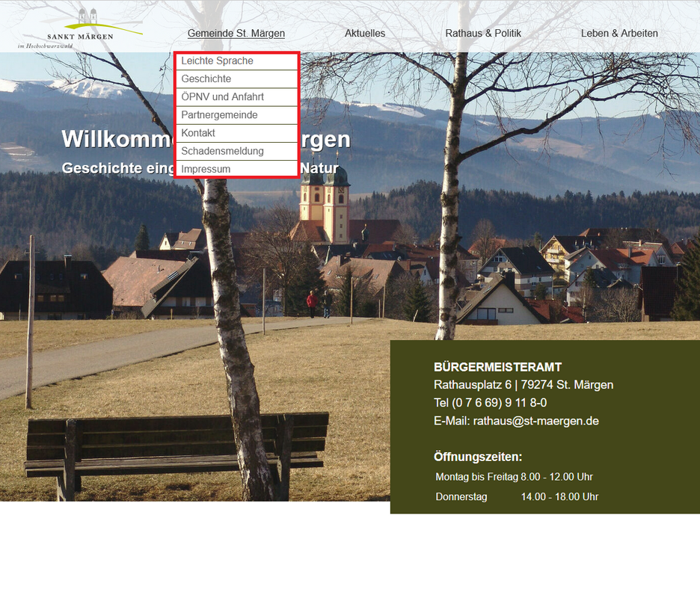Choose ÖPNV und Anfahrt entry
The image size is (700, 598).
click(x=236, y=97)
